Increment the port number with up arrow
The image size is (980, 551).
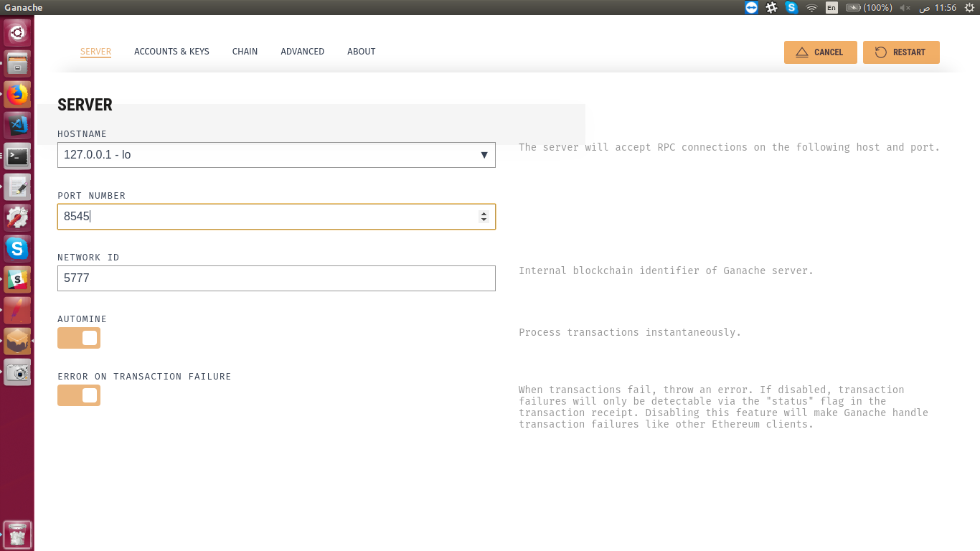click(484, 213)
